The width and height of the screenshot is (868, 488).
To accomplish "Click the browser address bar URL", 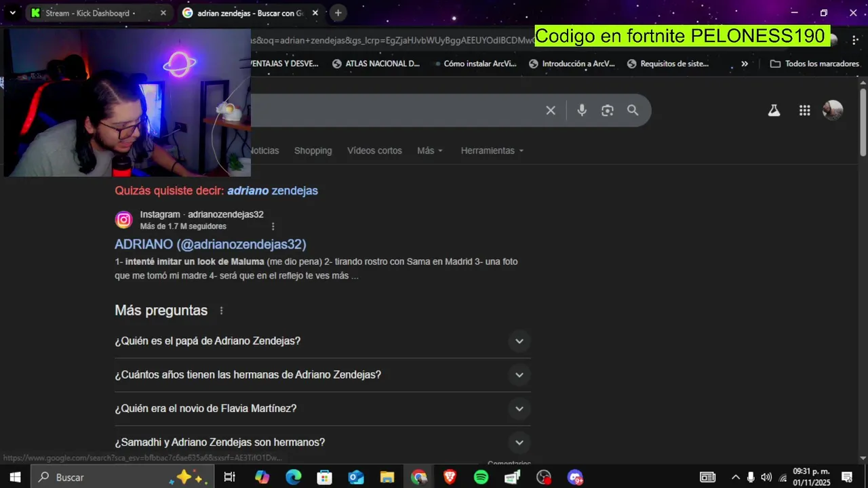I will pyautogui.click(x=392, y=40).
